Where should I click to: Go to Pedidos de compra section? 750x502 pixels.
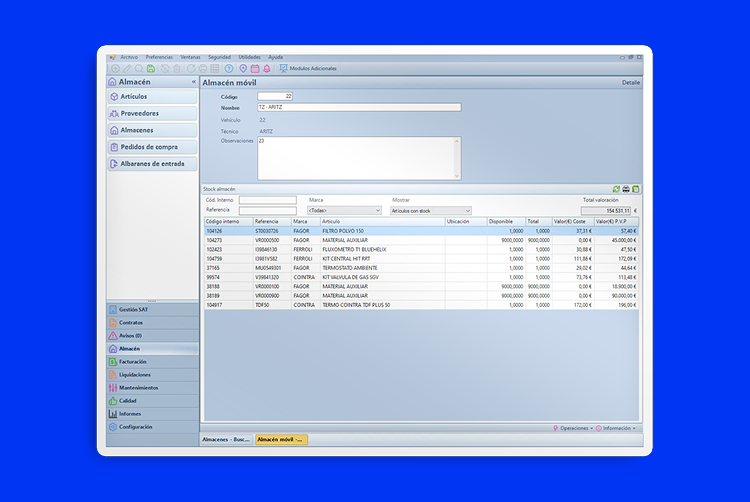coord(150,147)
